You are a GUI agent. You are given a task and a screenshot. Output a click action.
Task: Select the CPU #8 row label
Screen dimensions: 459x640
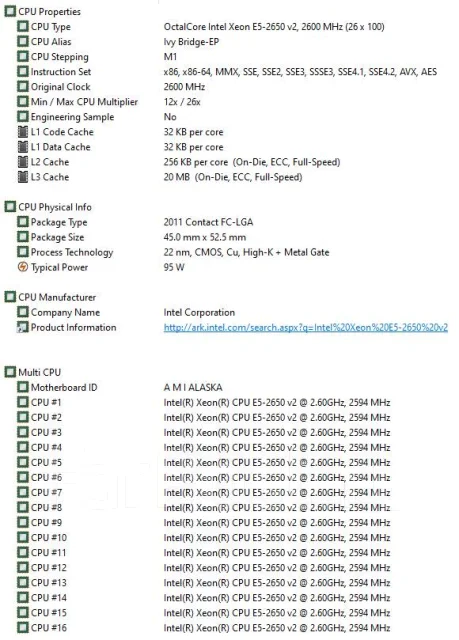tap(47, 507)
